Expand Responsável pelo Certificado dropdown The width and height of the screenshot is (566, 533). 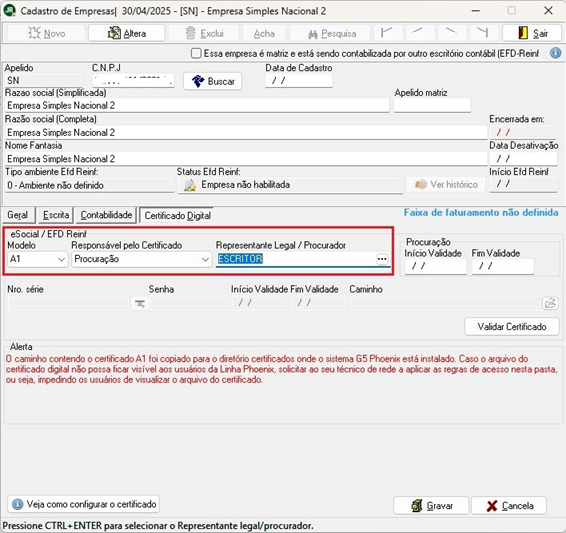pos(142,259)
